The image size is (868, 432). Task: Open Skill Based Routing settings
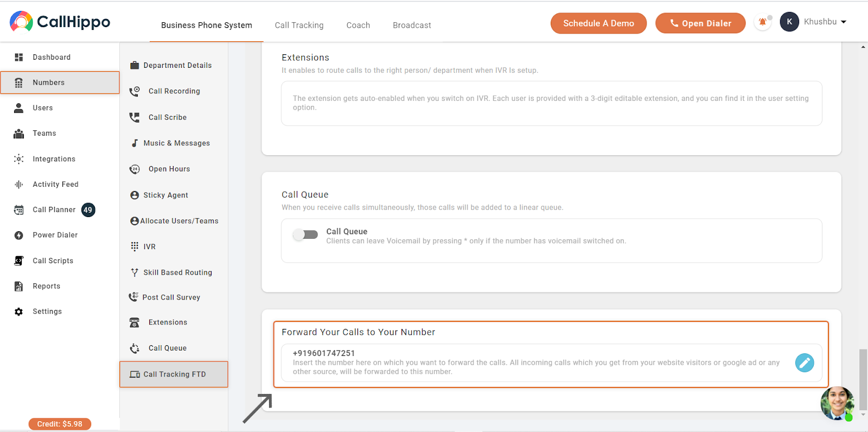[x=177, y=272]
